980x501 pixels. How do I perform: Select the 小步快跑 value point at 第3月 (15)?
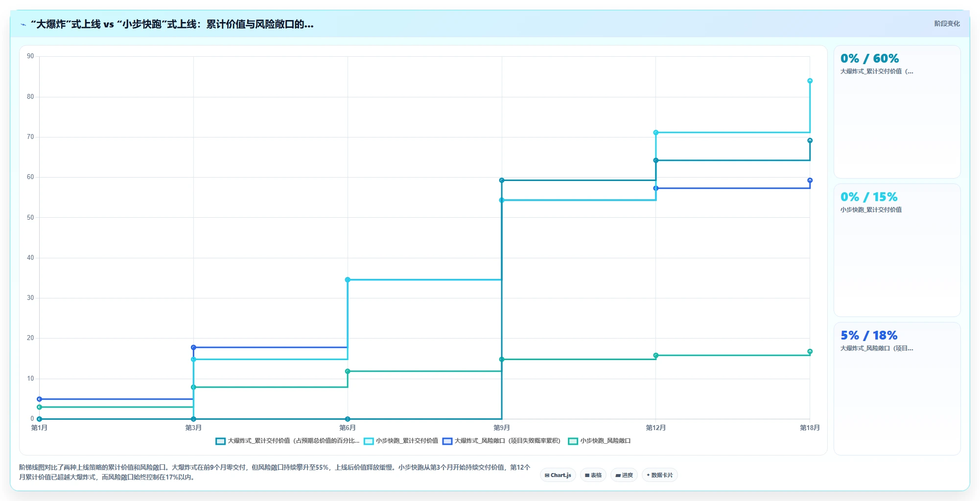193,360
